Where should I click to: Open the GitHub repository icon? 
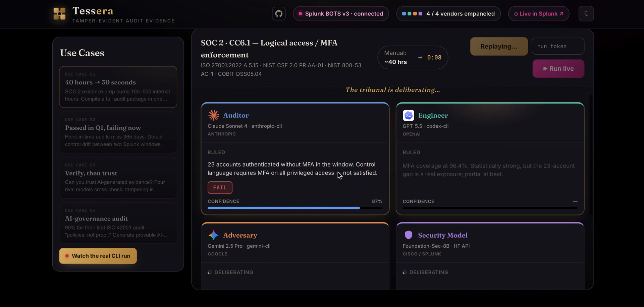pyautogui.click(x=278, y=14)
